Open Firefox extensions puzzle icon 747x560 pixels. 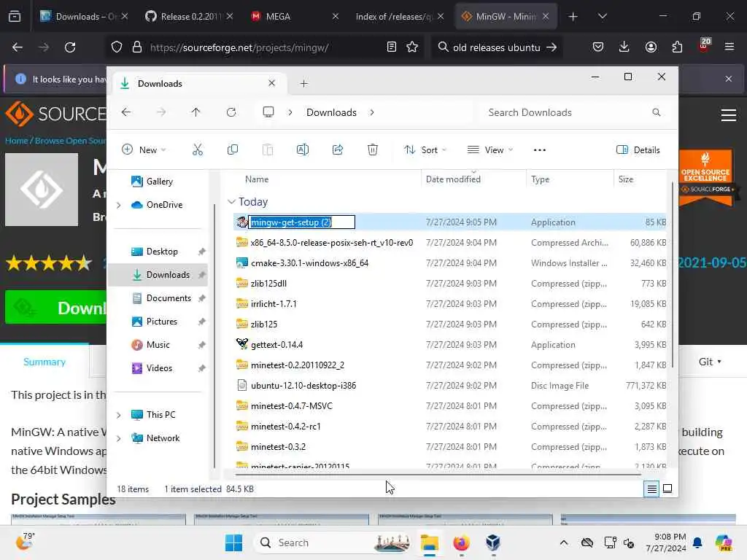tap(677, 47)
